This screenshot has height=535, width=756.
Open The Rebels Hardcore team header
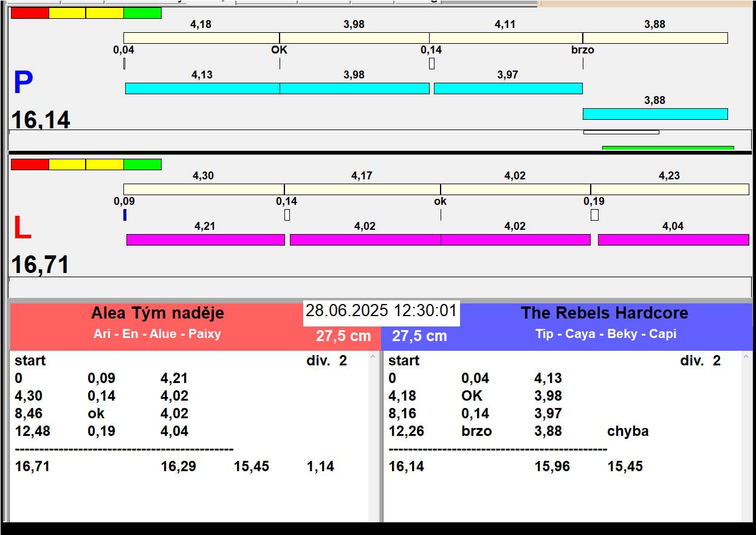coord(604,314)
